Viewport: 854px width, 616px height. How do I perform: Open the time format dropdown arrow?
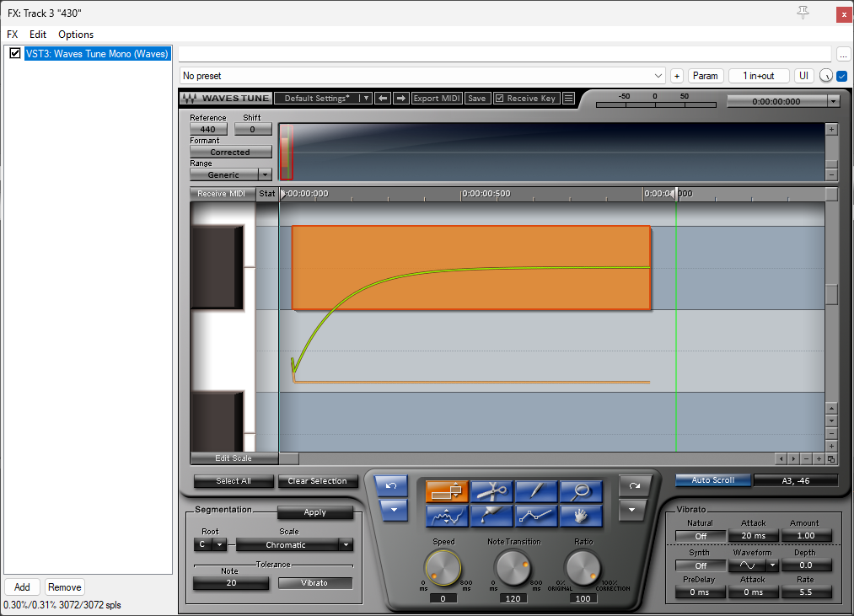[x=833, y=101]
